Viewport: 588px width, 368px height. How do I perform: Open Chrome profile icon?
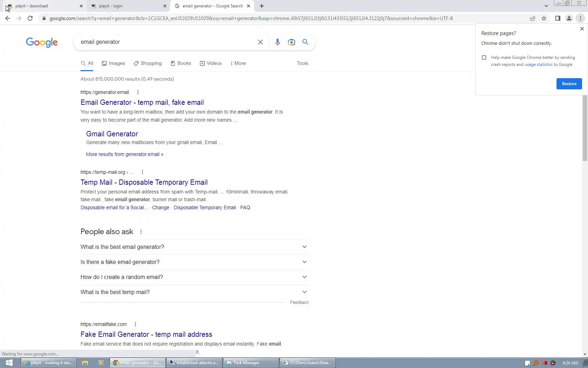pos(569,18)
